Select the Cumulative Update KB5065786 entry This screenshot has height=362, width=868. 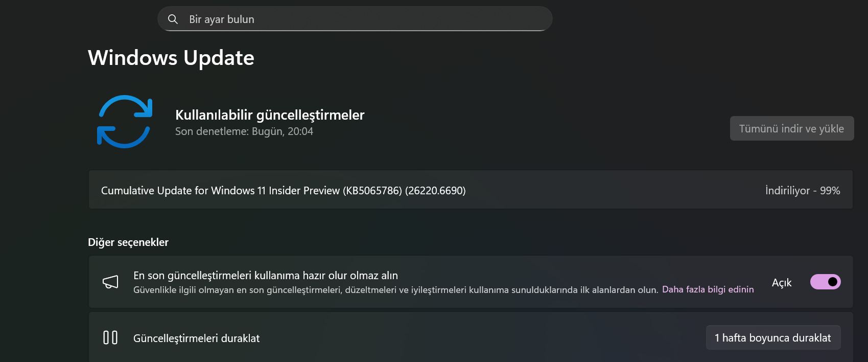coord(283,191)
